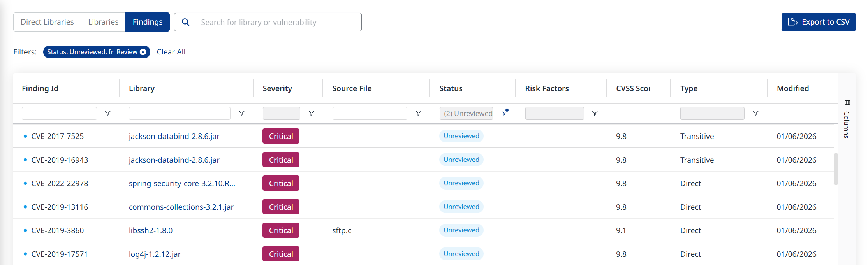Open the Severity column filter funnel
The width and height of the screenshot is (868, 265).
click(x=311, y=113)
